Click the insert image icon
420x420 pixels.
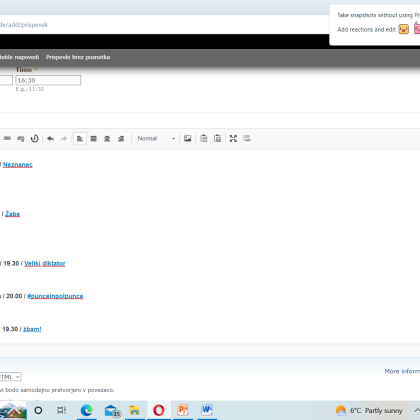(x=188, y=138)
